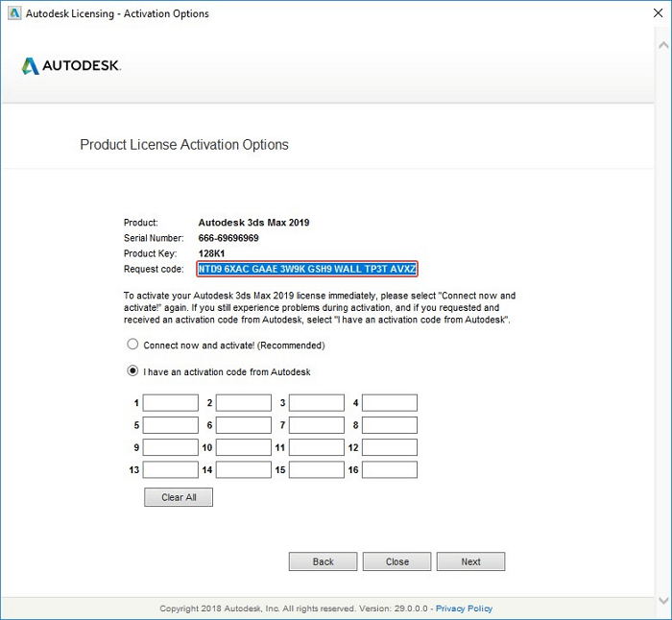Click activation code field 3
The width and height of the screenshot is (672, 620).
pyautogui.click(x=317, y=403)
